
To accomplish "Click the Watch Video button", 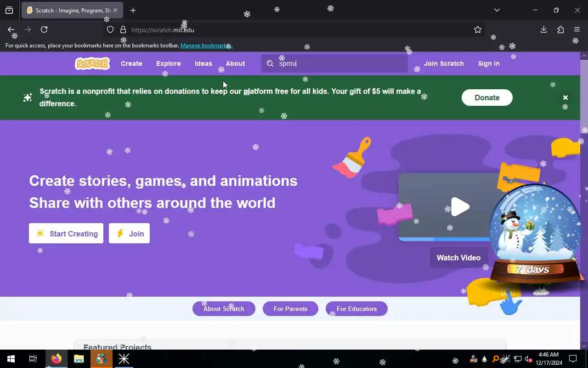I will pos(458,258).
